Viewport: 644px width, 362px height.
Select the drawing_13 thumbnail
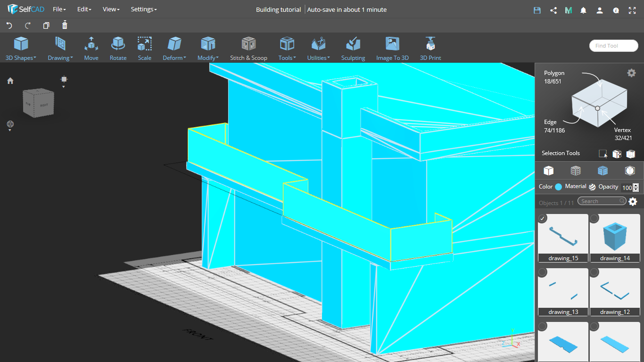click(563, 292)
